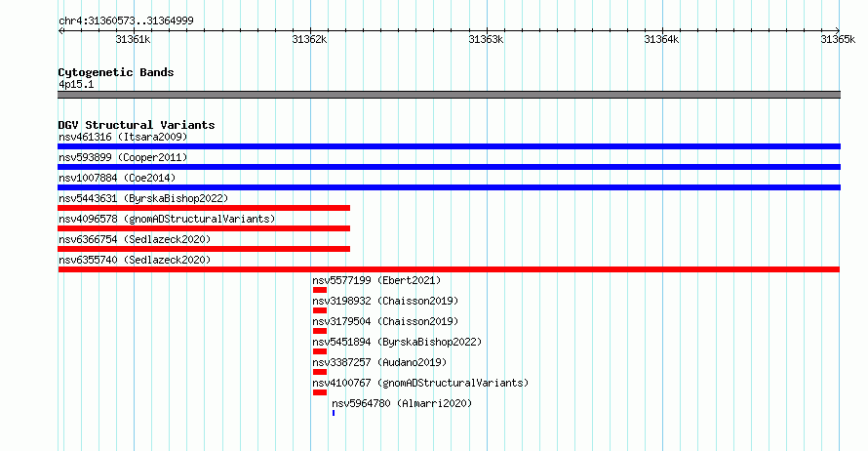
Task: Open the nsv5577199 (Ebert2021) label
Action: (376, 280)
